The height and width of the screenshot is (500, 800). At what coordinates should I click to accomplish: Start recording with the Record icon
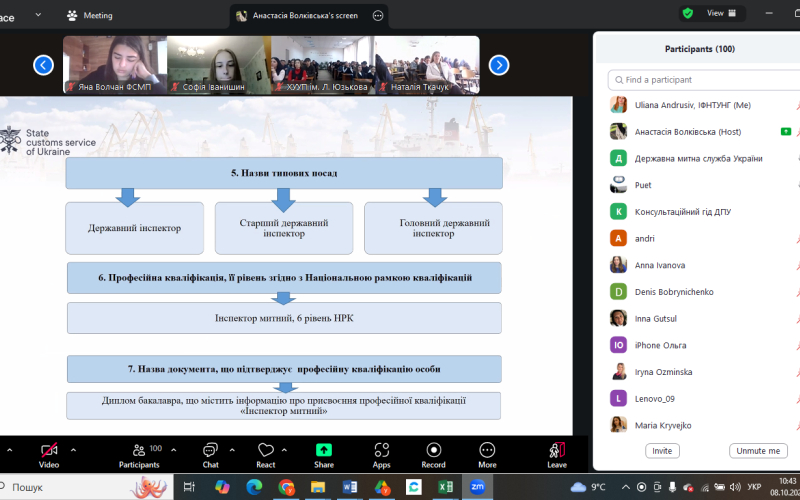[x=433, y=450]
